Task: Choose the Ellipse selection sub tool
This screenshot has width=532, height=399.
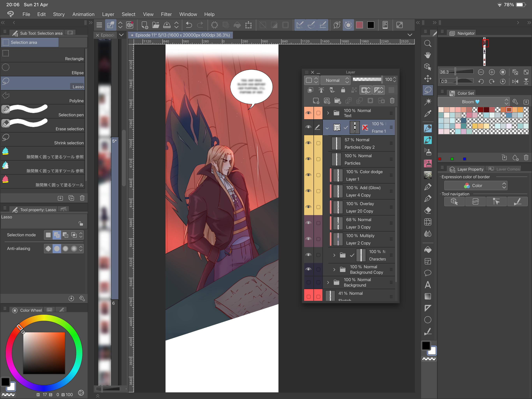Action: pos(43,69)
